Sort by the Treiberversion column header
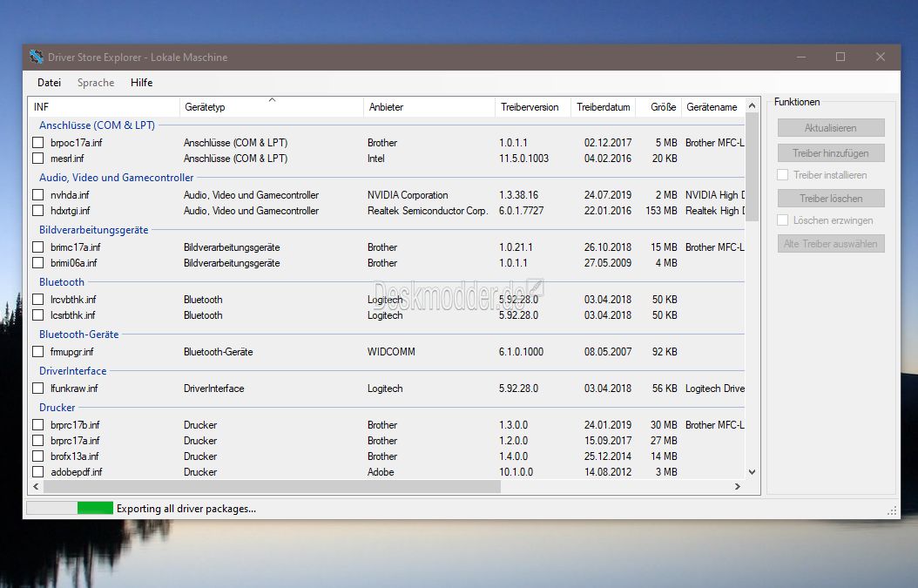This screenshot has width=918, height=588. pyautogui.click(x=533, y=106)
